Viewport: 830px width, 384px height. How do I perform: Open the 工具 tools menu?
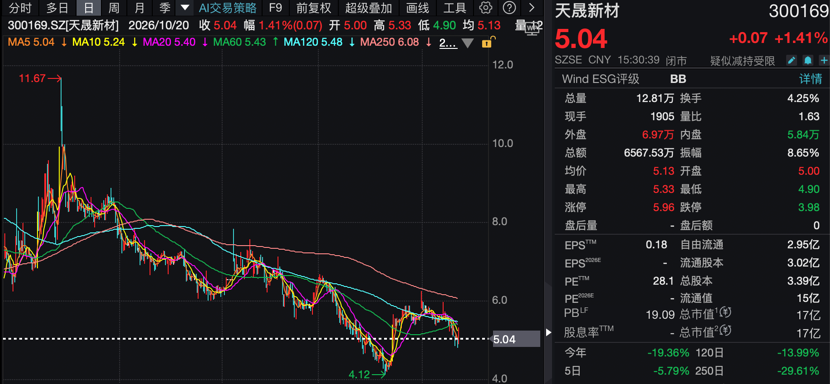tap(454, 7)
